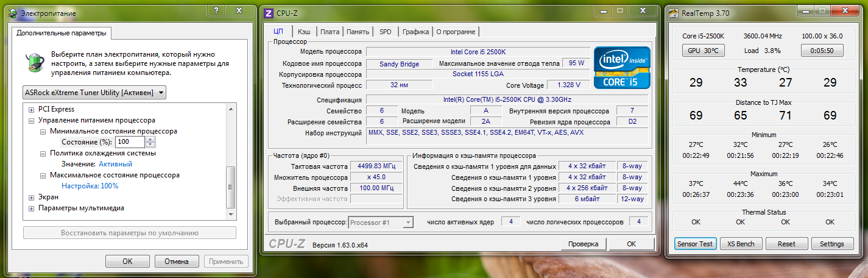This screenshot has width=868, height=278.
Task: Open the О программе tab in CPU-Z
Action: click(x=456, y=32)
